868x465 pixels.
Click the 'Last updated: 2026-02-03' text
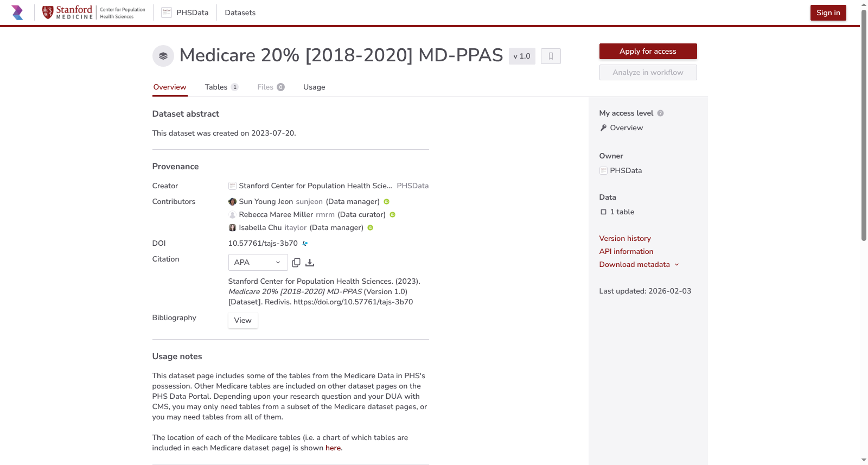click(645, 291)
